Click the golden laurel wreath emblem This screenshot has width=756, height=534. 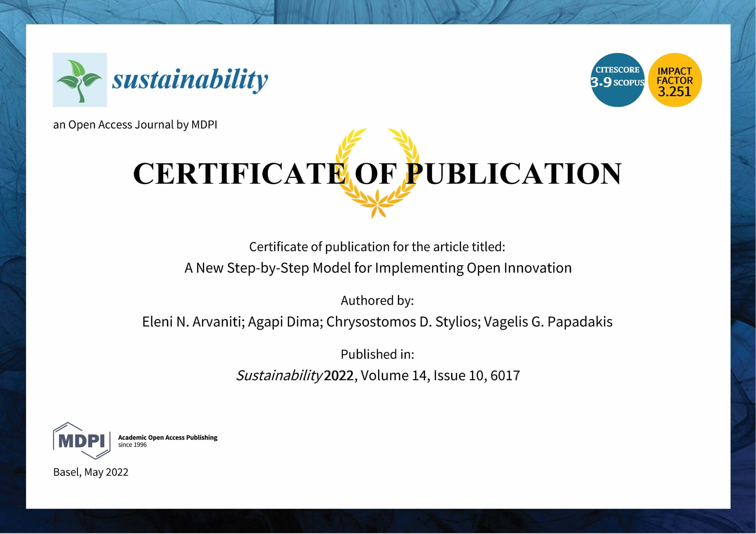tap(377, 173)
